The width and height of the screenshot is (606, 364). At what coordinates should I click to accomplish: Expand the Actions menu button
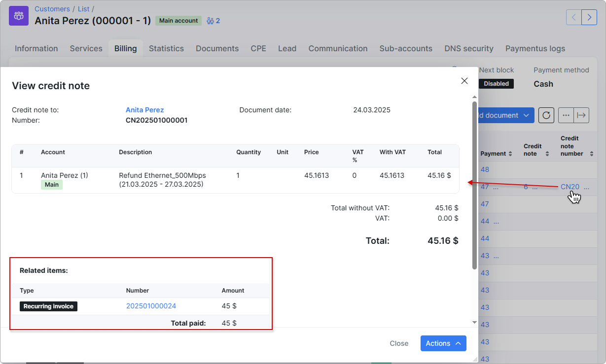click(x=443, y=343)
